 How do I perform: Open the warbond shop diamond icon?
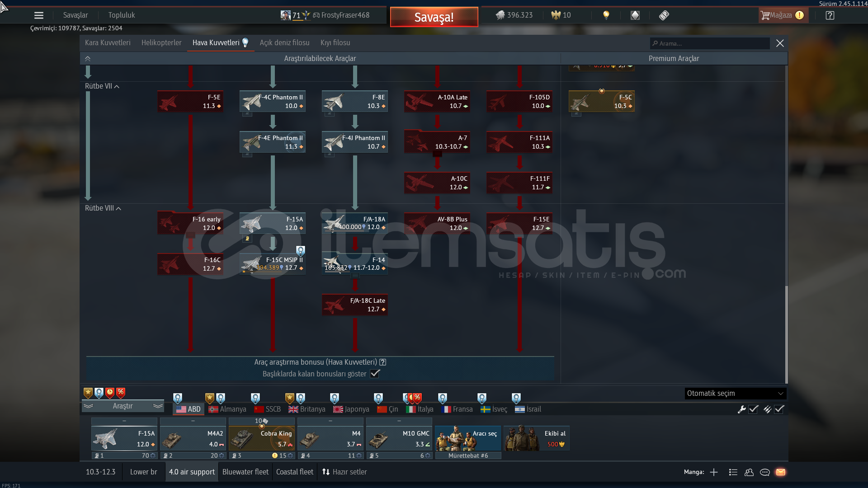coord(635,15)
